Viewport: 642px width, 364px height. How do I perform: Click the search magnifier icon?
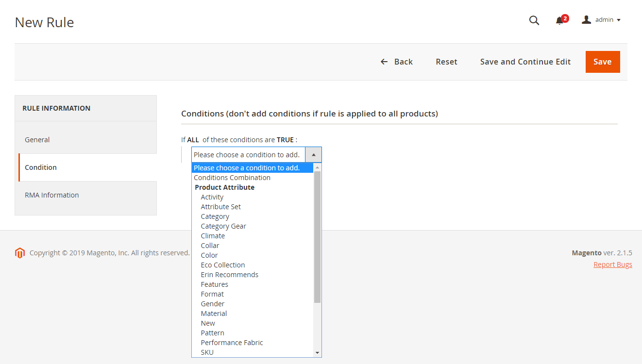pos(534,20)
